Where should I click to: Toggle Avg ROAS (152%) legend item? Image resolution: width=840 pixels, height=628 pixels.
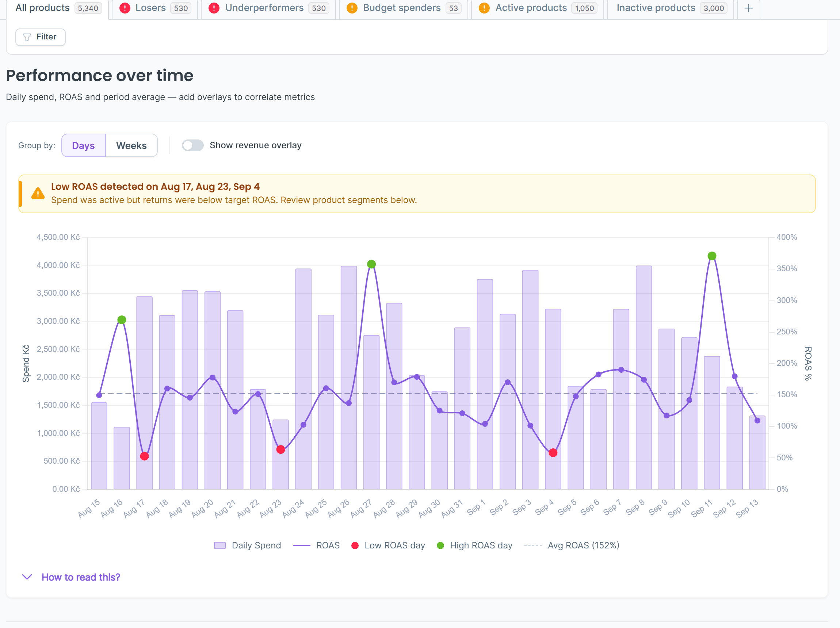(x=572, y=545)
